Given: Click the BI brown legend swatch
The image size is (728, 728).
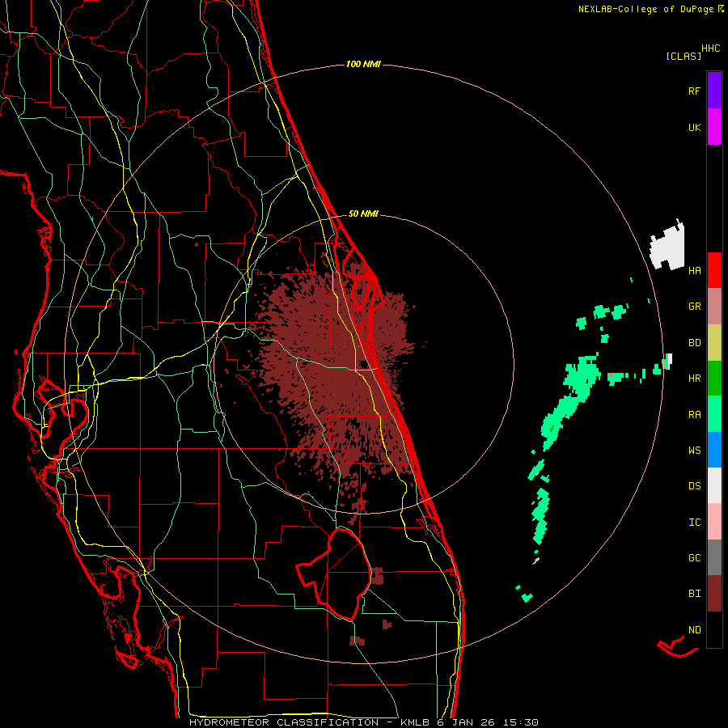Looking at the screenshot, I should click(x=714, y=594).
